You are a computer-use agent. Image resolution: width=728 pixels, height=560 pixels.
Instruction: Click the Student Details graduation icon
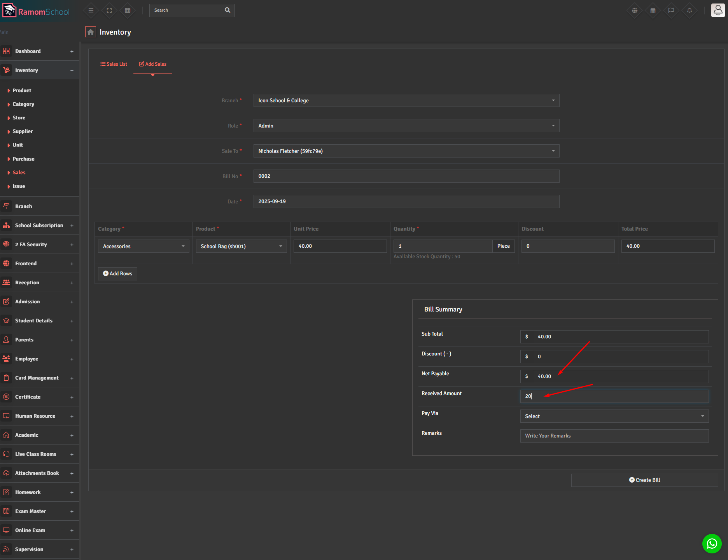(x=6, y=320)
